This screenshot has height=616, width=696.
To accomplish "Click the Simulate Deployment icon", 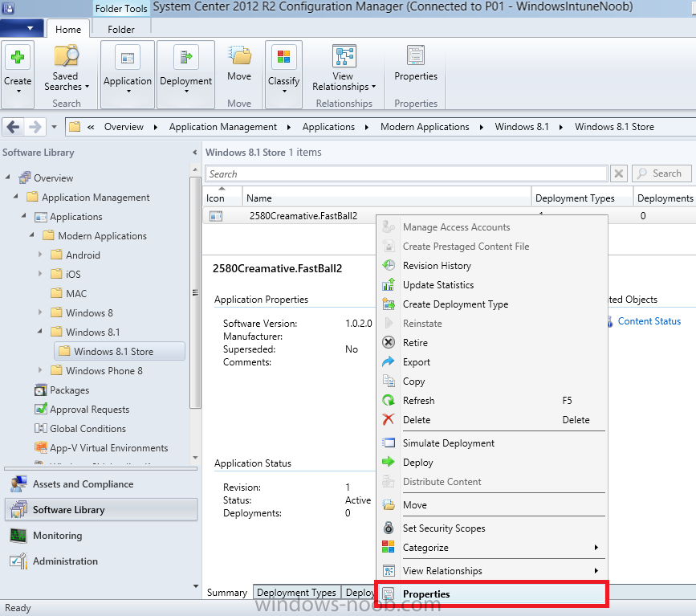I will coord(389,443).
